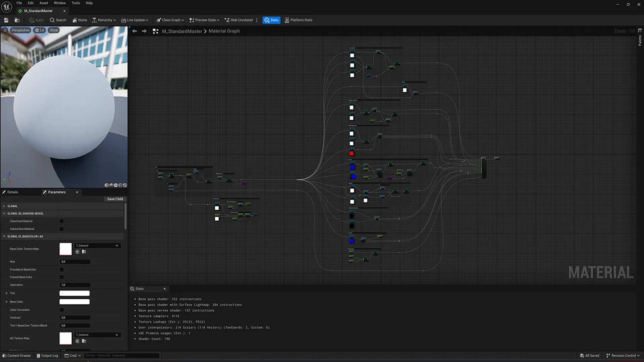644x362 pixels.
Task: Click the Home toolbar icon
Action: [79, 20]
